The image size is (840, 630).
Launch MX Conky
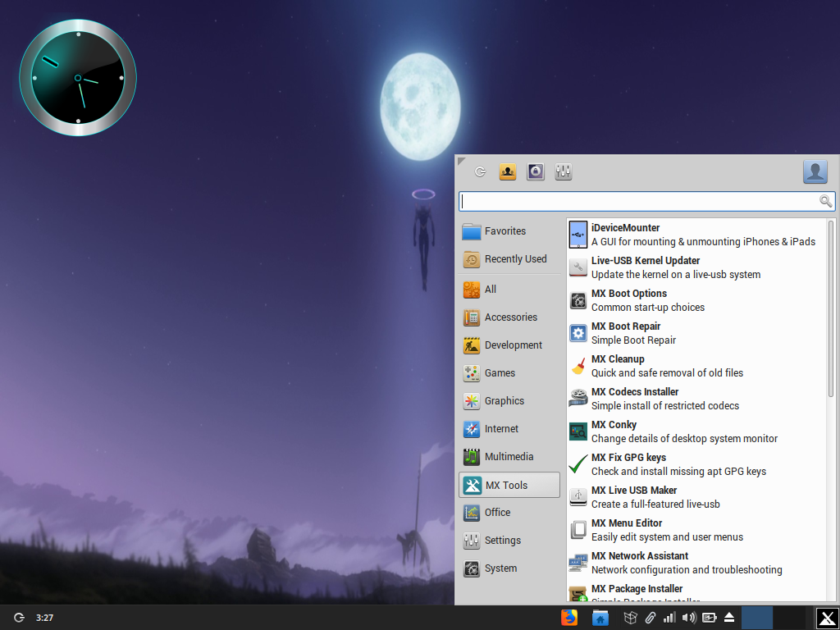point(696,431)
